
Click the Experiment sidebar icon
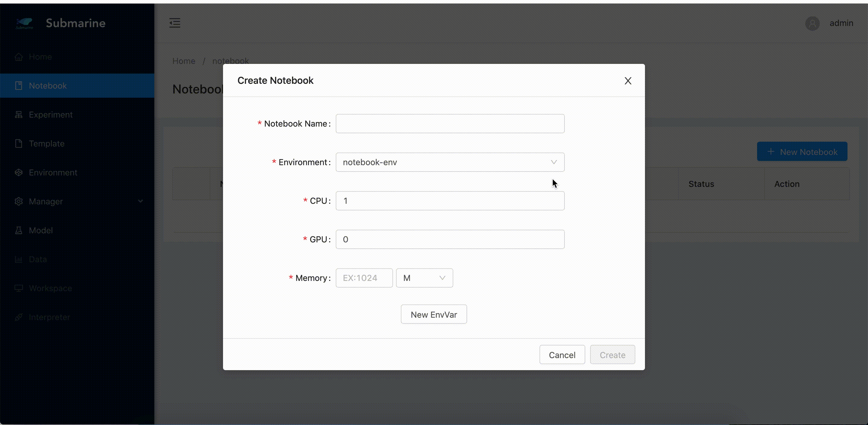(x=19, y=115)
